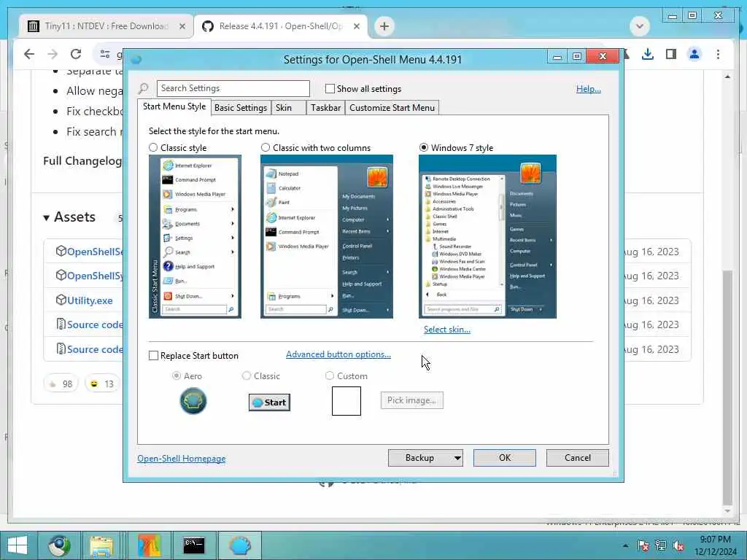The height and width of the screenshot is (560, 747).
Task: Open a new browser tab with plus
Action: click(x=384, y=26)
